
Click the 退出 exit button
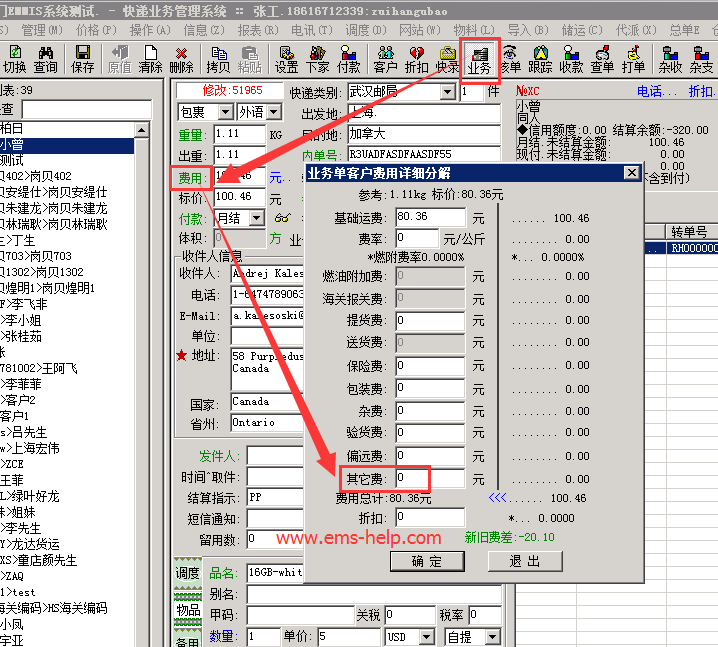525,561
